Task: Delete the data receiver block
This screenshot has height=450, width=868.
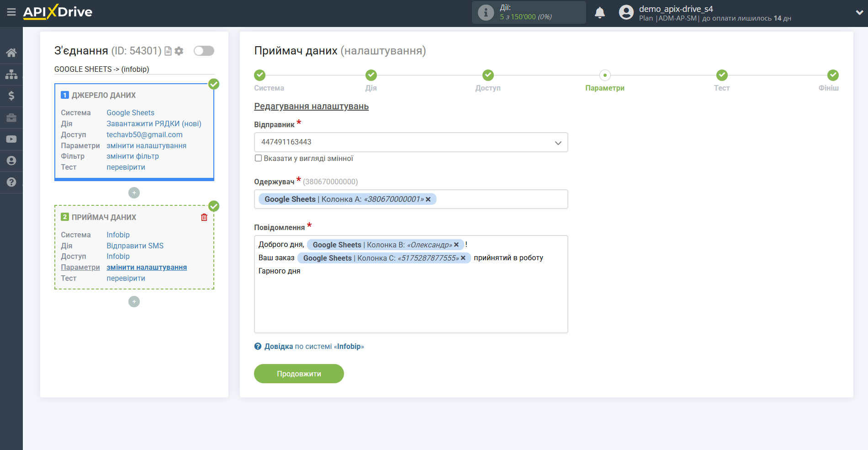Action: [204, 217]
